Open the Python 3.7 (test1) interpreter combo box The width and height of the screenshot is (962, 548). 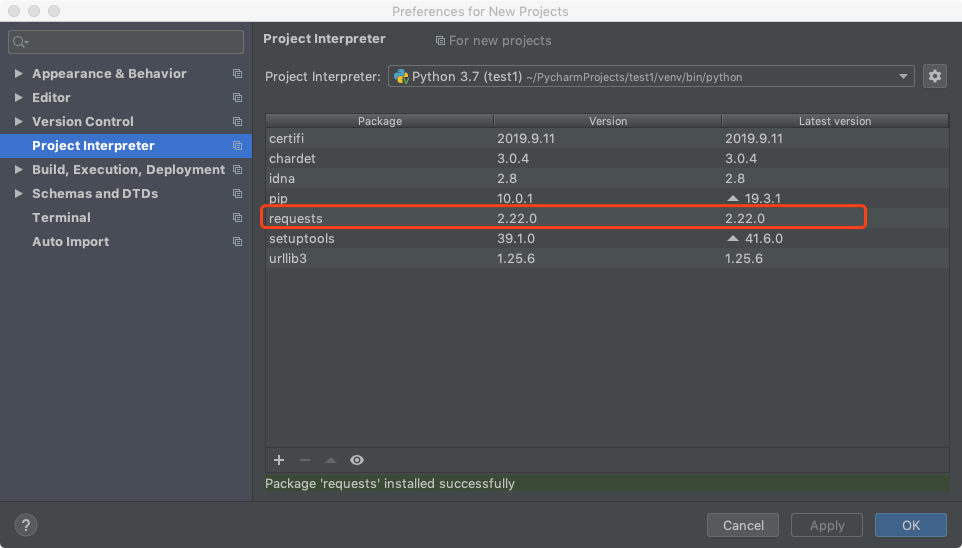(x=651, y=76)
